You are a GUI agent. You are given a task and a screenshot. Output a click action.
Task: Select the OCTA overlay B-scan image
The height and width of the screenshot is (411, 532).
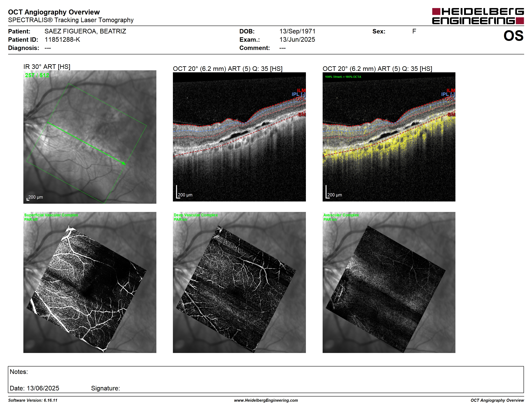pyautogui.click(x=389, y=137)
